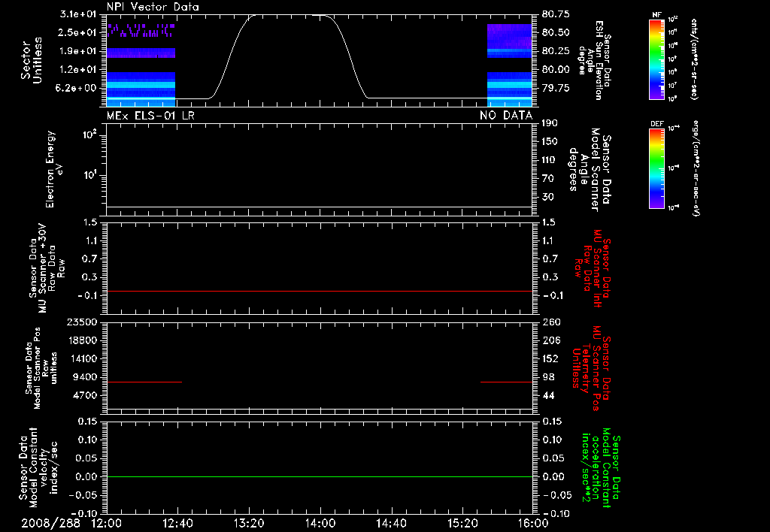Click the 18800 scanner position tick value
This screenshot has width=770, height=532.
(x=82, y=340)
